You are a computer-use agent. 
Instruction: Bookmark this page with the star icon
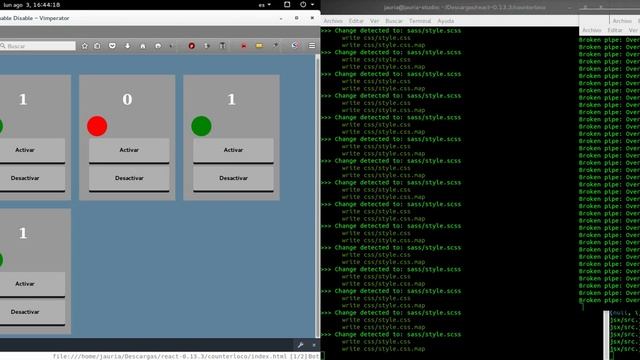pyautogui.click(x=84, y=46)
